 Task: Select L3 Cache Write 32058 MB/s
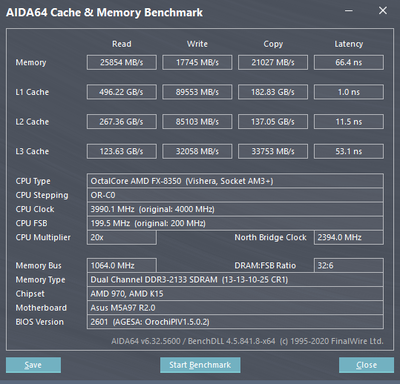[197, 151]
